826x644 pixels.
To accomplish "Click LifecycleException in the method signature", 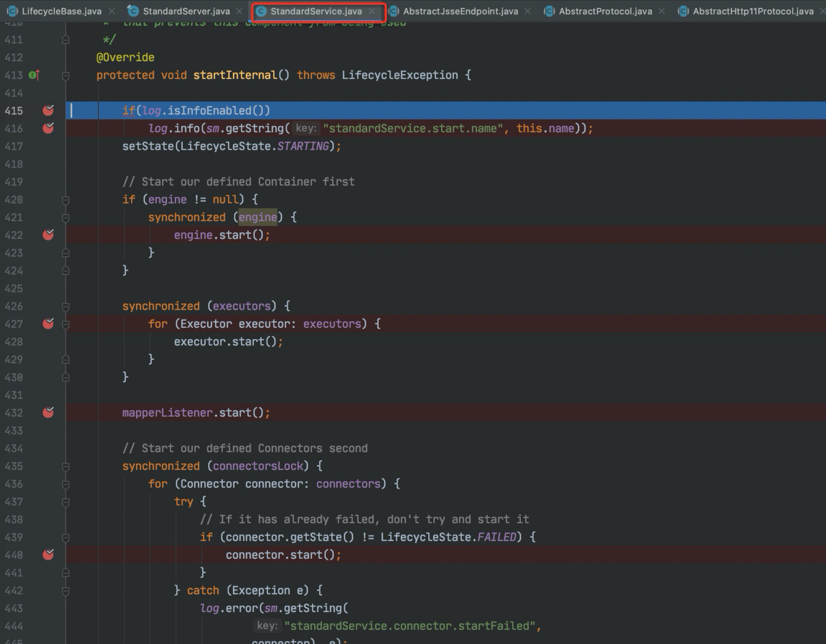I will pyautogui.click(x=400, y=75).
